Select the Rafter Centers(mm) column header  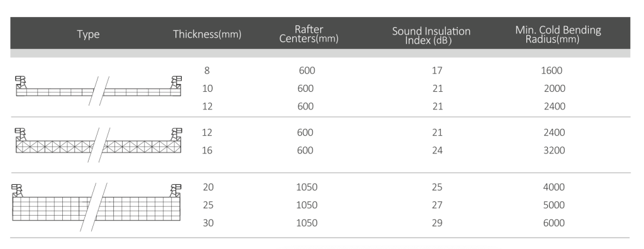click(x=309, y=34)
